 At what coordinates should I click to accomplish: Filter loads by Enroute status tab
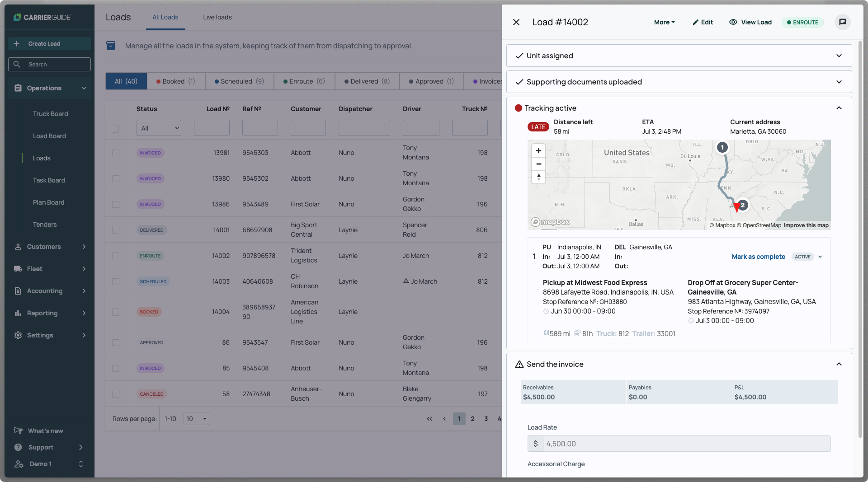(304, 81)
